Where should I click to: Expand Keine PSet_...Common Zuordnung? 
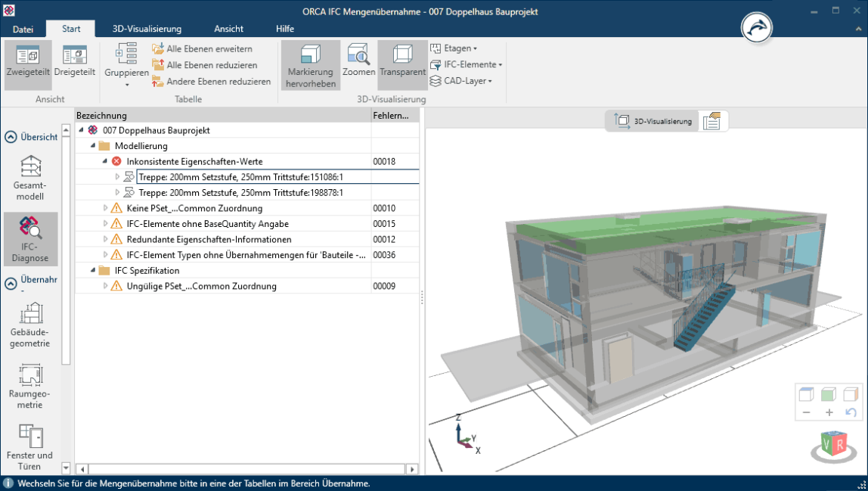tap(105, 208)
